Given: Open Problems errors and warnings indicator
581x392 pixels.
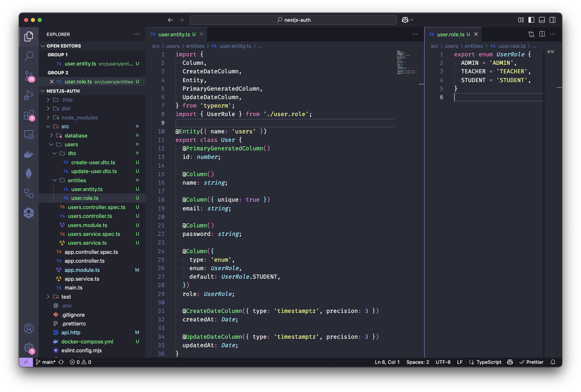Looking at the screenshot, I should [x=80, y=362].
